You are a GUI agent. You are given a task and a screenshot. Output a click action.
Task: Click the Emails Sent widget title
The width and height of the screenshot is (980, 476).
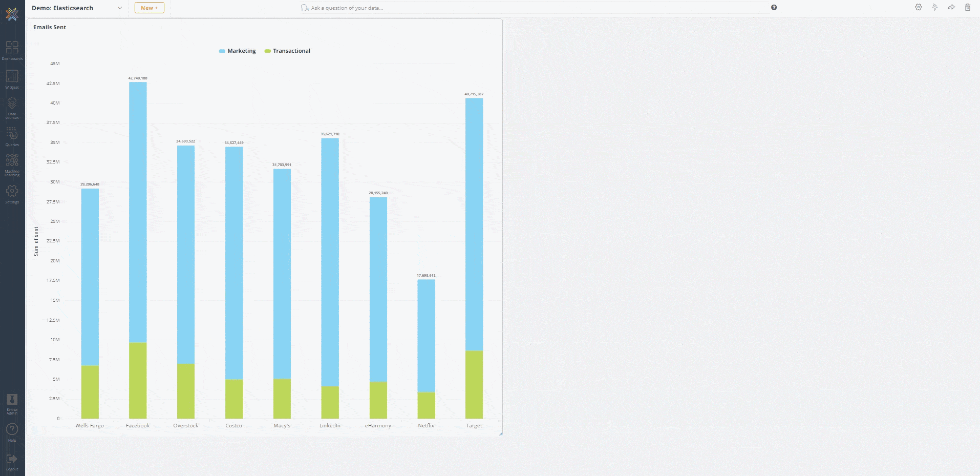click(50, 27)
